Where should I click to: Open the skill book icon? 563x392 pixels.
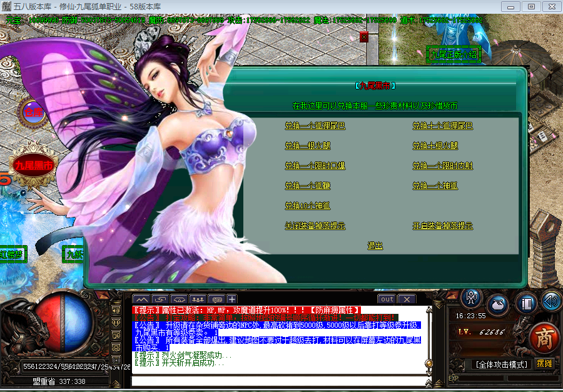point(527,303)
